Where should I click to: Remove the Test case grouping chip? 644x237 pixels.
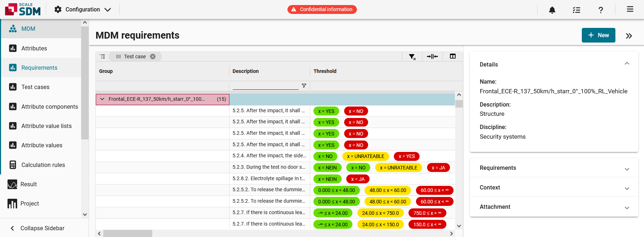click(153, 56)
